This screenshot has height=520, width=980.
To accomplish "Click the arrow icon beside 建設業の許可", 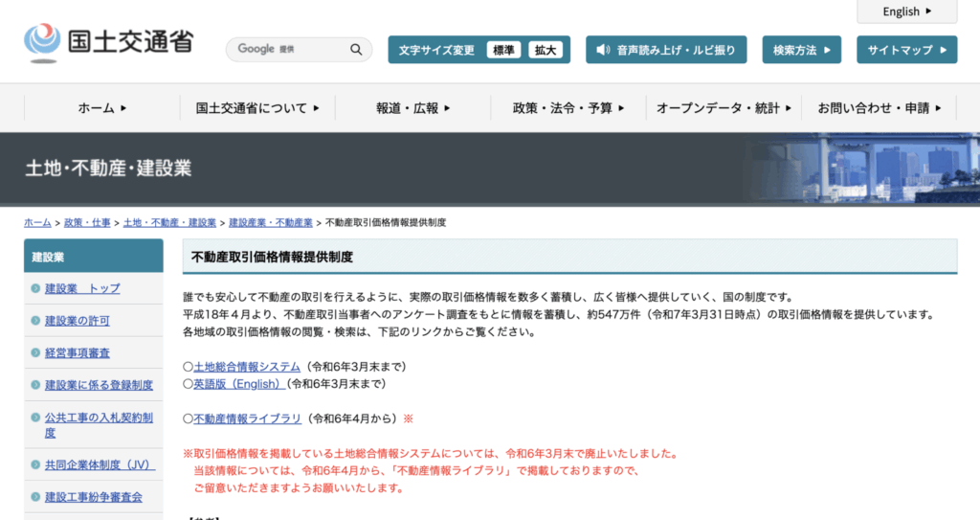I will [34, 321].
